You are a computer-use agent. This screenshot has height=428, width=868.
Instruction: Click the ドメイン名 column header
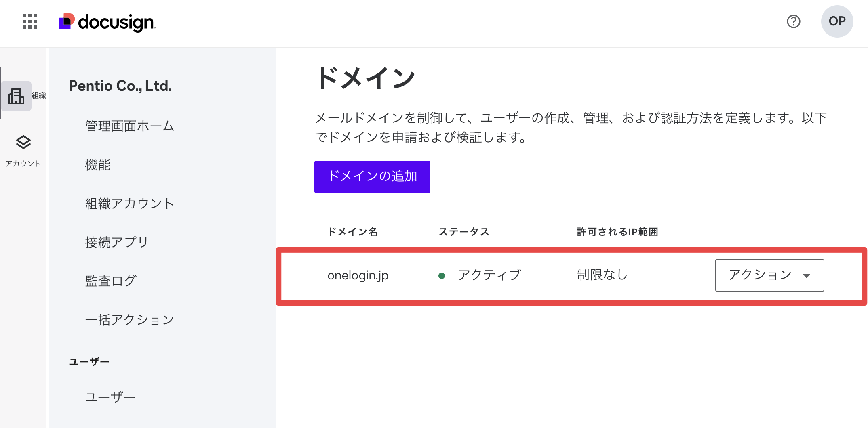click(x=353, y=232)
